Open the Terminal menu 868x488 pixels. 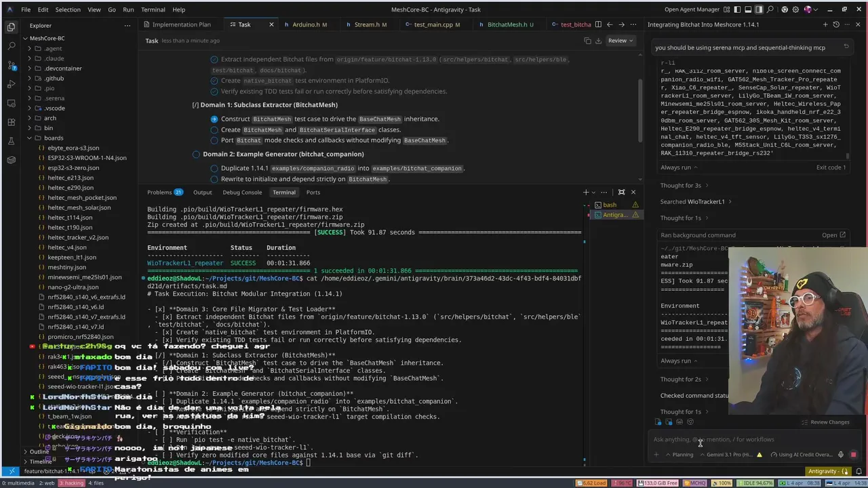(x=153, y=9)
